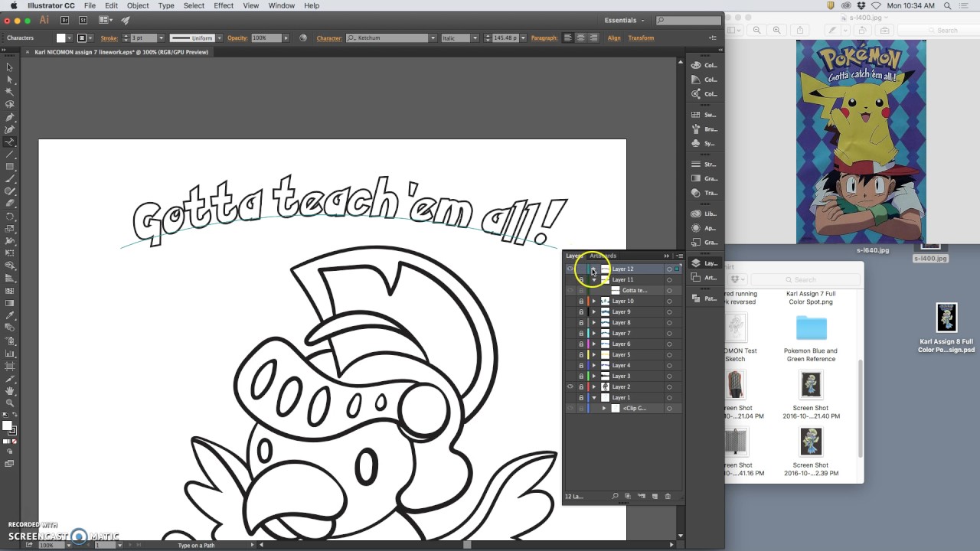Select the Direct Selection tool
The height and width of the screenshot is (551, 980).
pyautogui.click(x=10, y=80)
